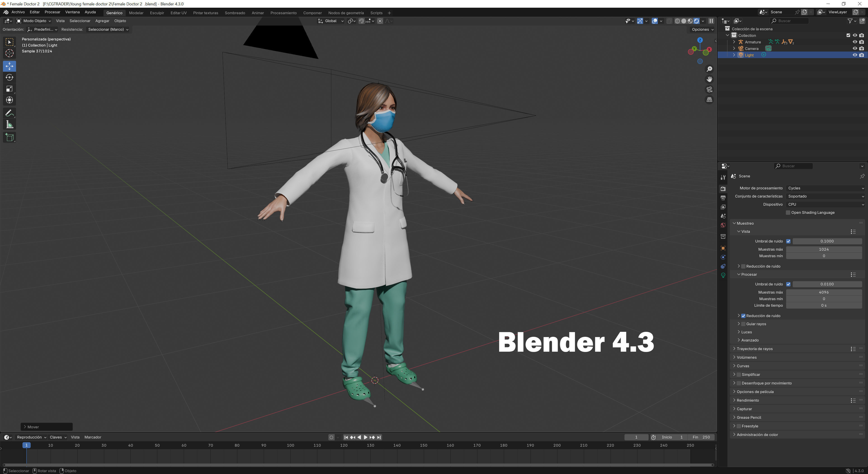Expand Administración de color panel
This screenshot has height=474, width=868.
757,435
